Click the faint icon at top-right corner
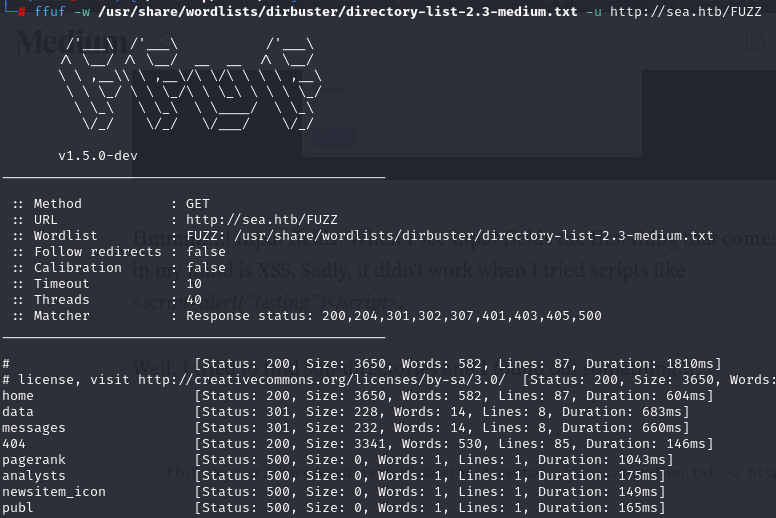Image resolution: width=776 pixels, height=518 pixels. pos(755,41)
